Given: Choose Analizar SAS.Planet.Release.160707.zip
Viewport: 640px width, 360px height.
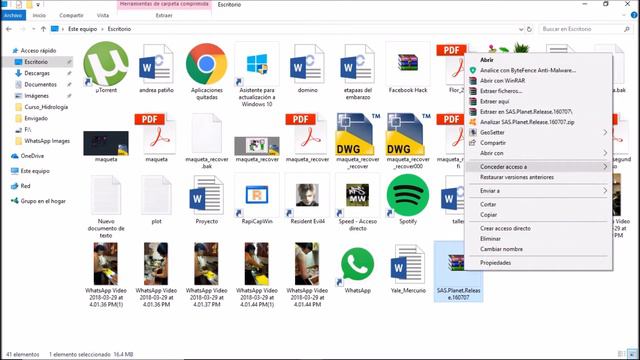Looking at the screenshot, I should tap(538, 122).
